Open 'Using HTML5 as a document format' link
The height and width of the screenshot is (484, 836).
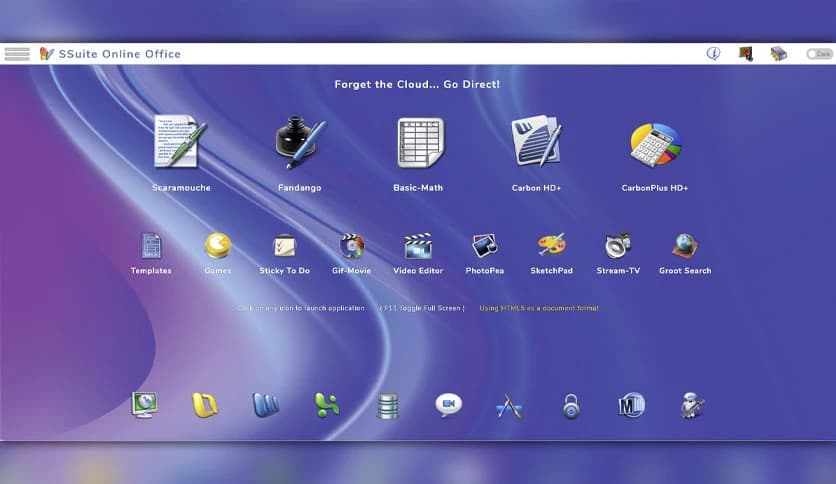pos(539,308)
